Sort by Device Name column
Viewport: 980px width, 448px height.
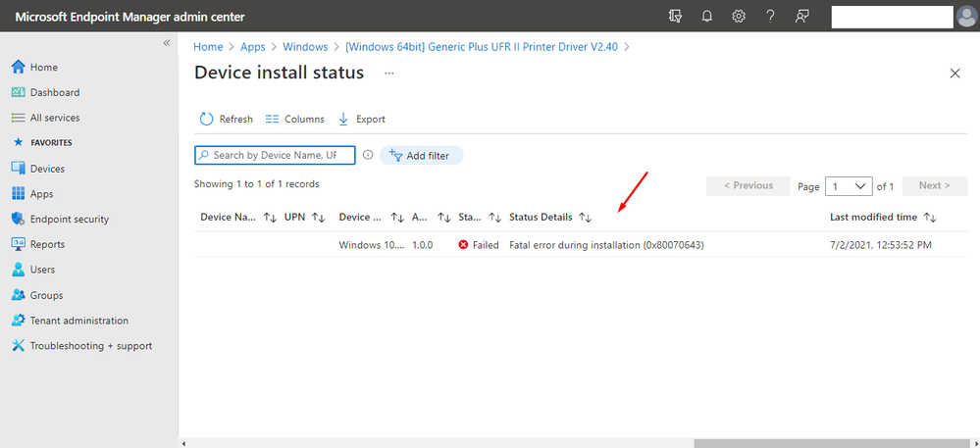238,218
